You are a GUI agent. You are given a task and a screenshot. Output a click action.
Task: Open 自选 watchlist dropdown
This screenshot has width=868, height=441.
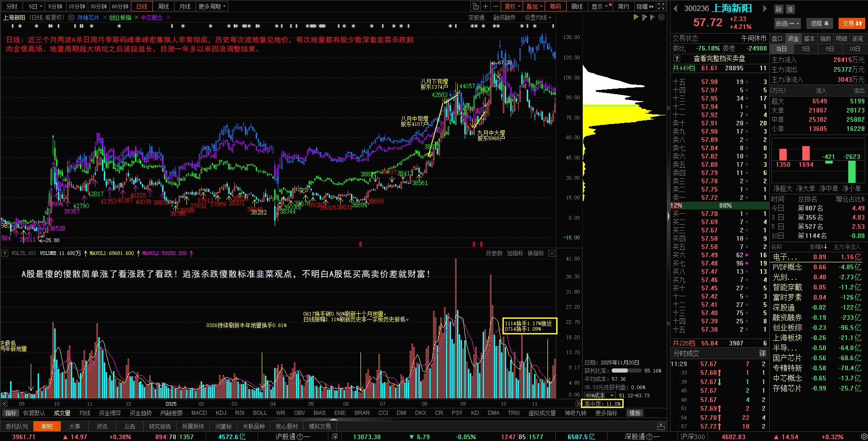pos(788,23)
